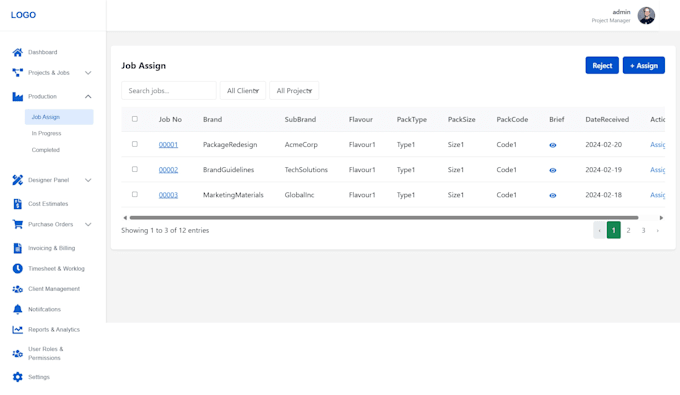Click the + Assign button
This screenshot has height=395, width=680.
coord(644,65)
